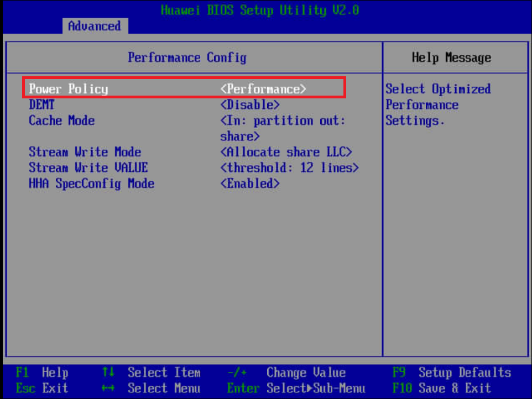Click F9 Setup Defaults in footer
Viewport: 532px width, 399px height.
tap(452, 373)
